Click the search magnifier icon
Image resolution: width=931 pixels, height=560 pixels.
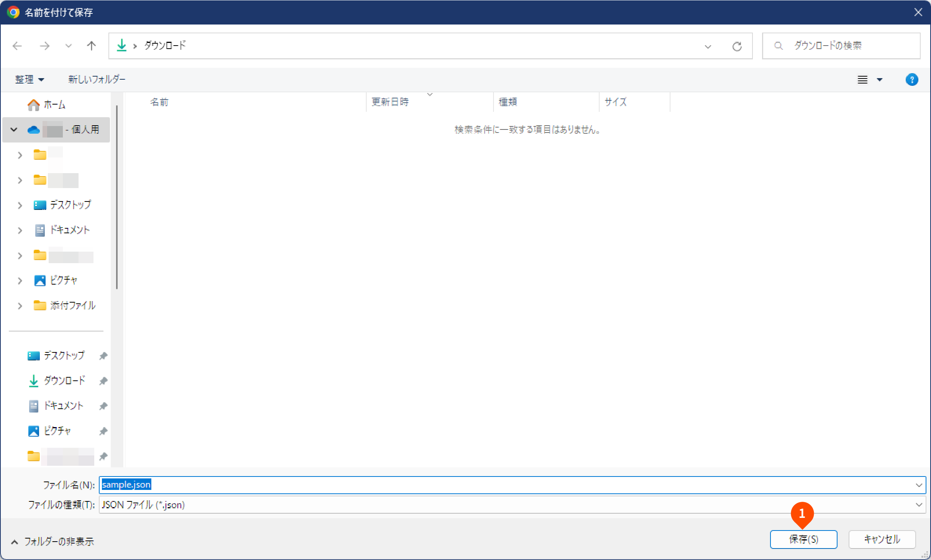pyautogui.click(x=778, y=46)
